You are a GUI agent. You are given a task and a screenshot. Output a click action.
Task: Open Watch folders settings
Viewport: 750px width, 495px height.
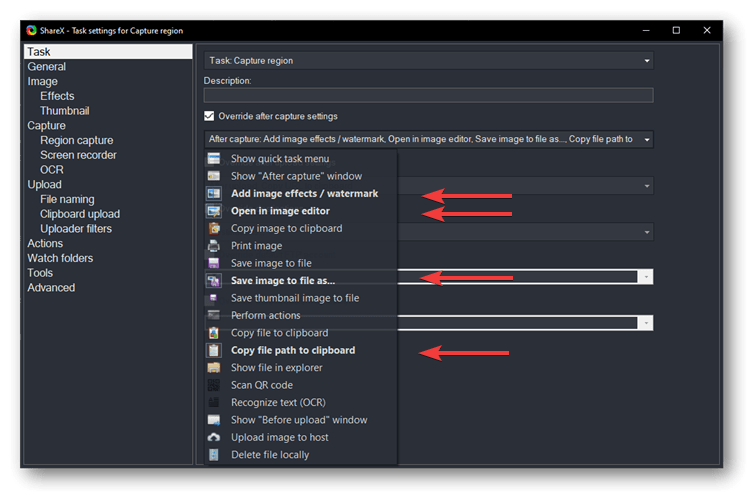60,258
